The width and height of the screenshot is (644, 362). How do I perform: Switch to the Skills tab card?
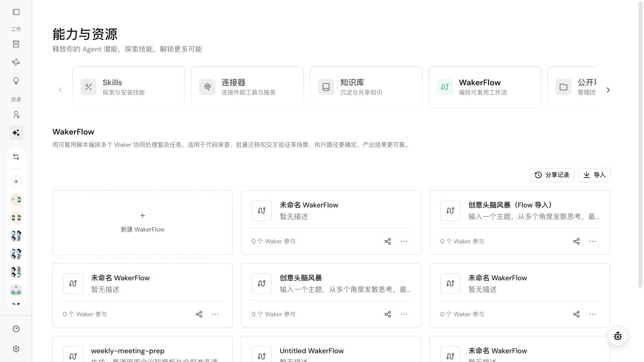(x=129, y=87)
